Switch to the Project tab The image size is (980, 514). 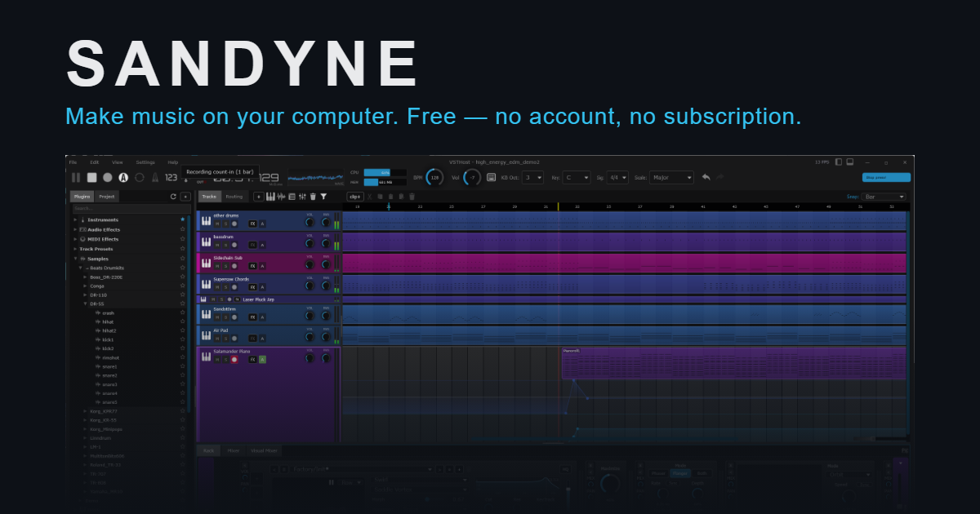point(107,197)
